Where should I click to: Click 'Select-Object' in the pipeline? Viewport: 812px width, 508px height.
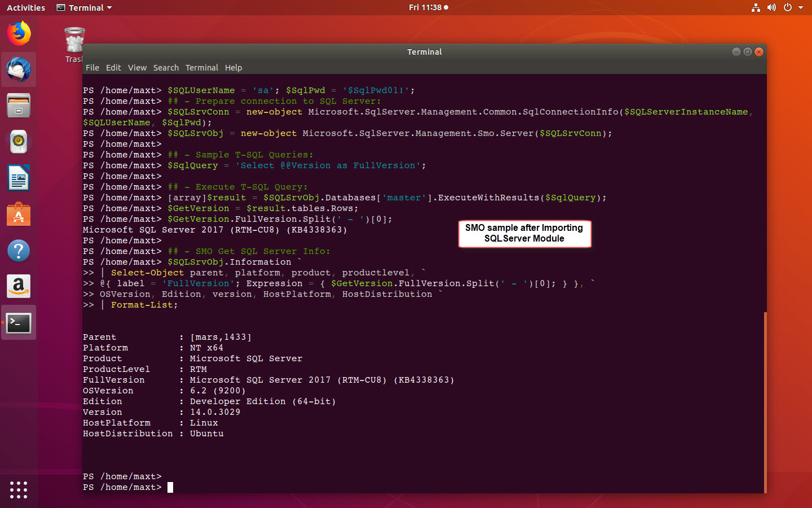coord(148,273)
